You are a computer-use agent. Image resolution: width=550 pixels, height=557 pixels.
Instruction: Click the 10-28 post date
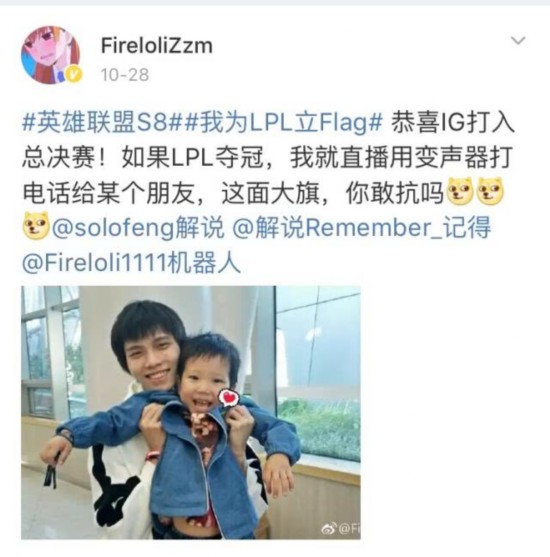pos(125,75)
